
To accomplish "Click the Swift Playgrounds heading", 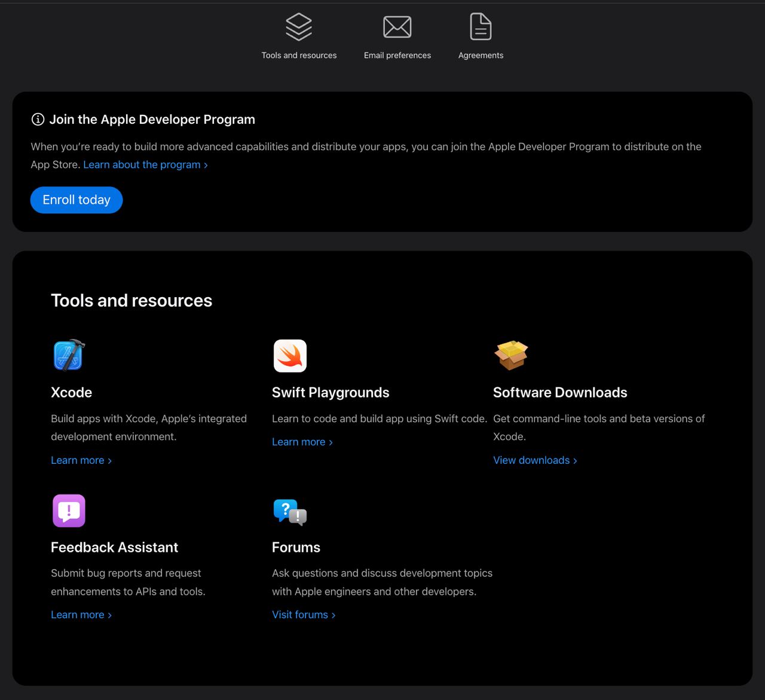I will click(331, 393).
